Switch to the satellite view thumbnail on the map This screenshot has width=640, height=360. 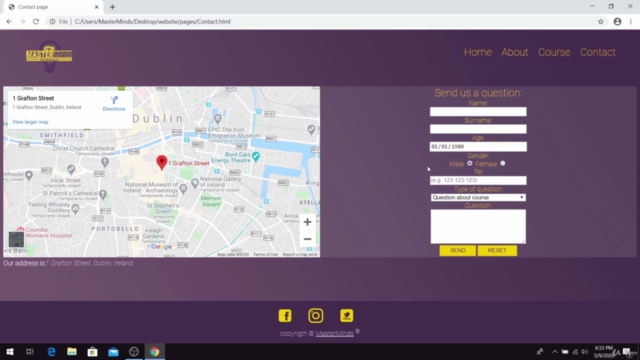[16, 240]
